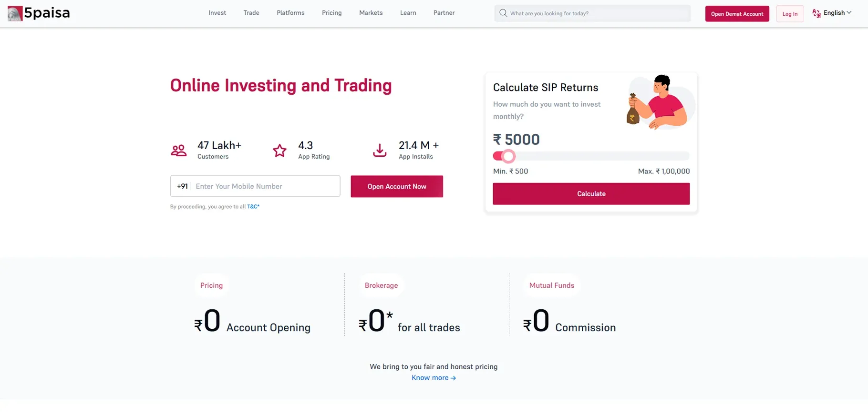Open the Invest menu
This screenshot has width=868, height=414.
click(217, 13)
